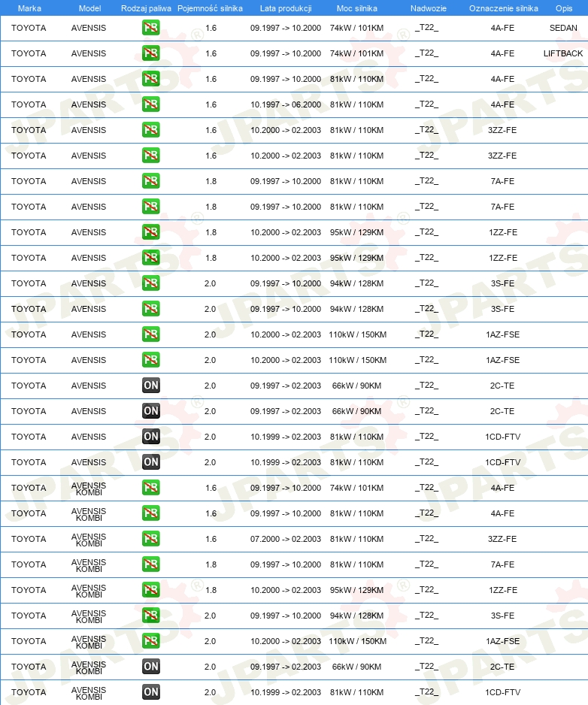
Task: Click petrol icon in Avensis Kombi 1AZ-FSE row
Action: pos(150,641)
